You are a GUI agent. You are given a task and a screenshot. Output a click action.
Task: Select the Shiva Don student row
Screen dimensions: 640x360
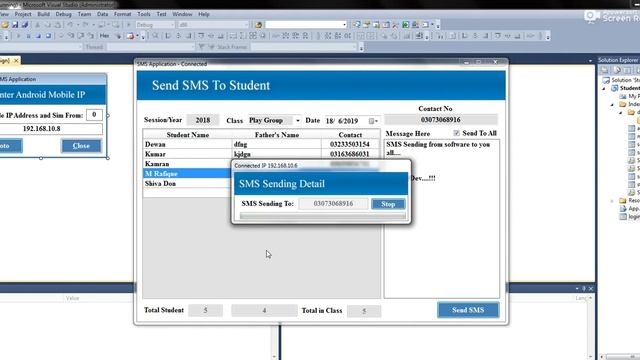click(187, 183)
